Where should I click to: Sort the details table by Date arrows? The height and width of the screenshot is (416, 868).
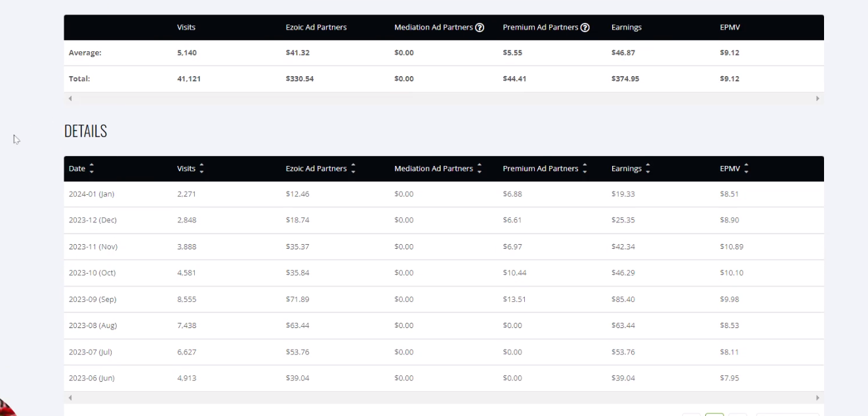(x=91, y=169)
